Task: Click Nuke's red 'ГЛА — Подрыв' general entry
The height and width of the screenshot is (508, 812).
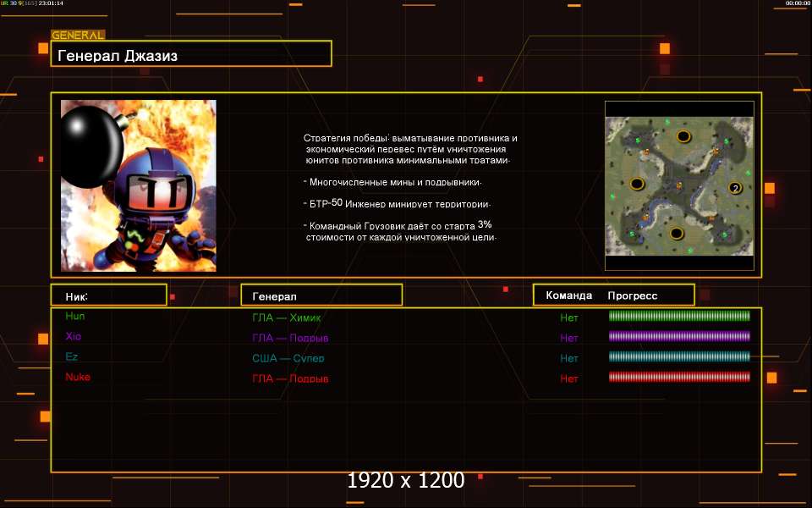Action: pyautogui.click(x=290, y=378)
